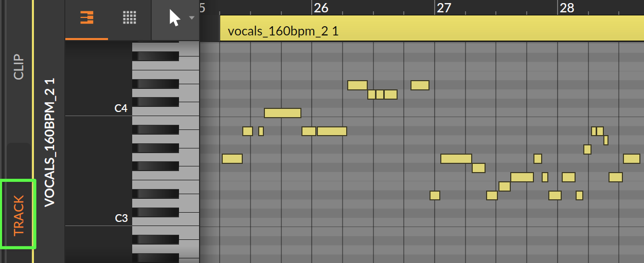Select the pointer tool
This screenshot has width=644, height=263.
point(175,18)
